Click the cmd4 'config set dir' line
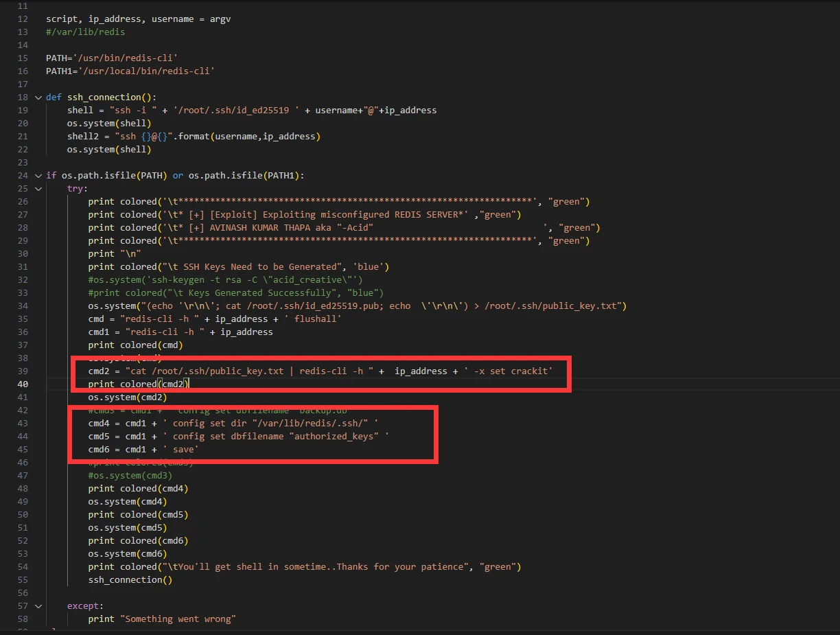Image resolution: width=840 pixels, height=635 pixels. (x=233, y=423)
